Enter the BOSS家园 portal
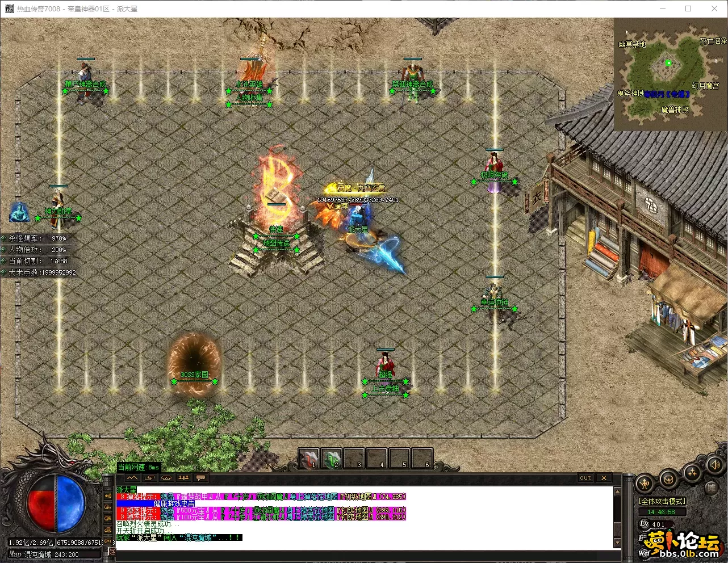 pyautogui.click(x=194, y=364)
